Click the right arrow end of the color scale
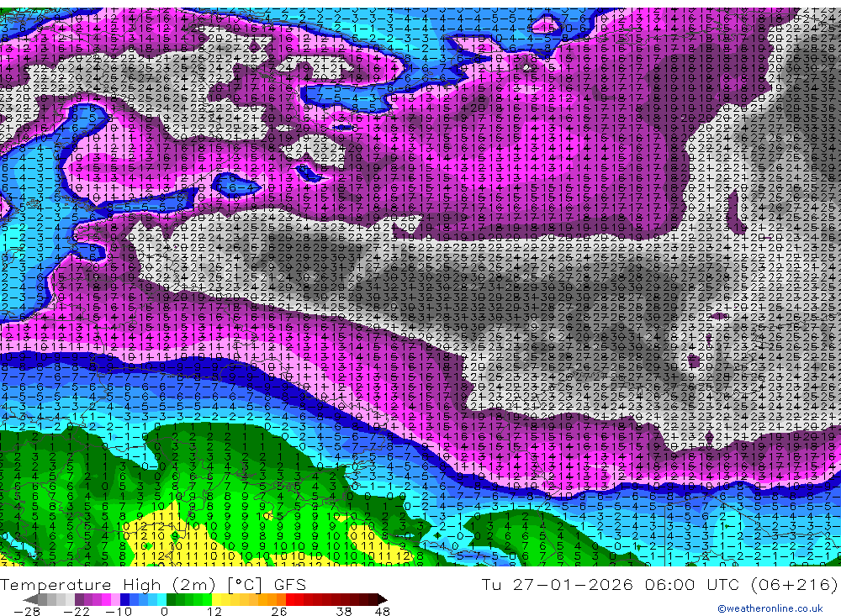The image size is (841, 616). coord(383,599)
